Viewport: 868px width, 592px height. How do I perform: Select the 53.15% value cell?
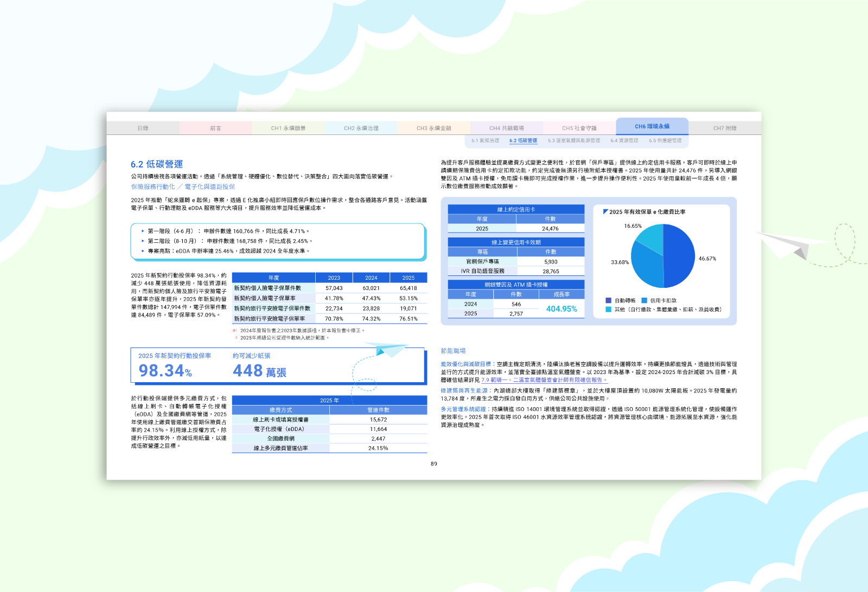[409, 299]
